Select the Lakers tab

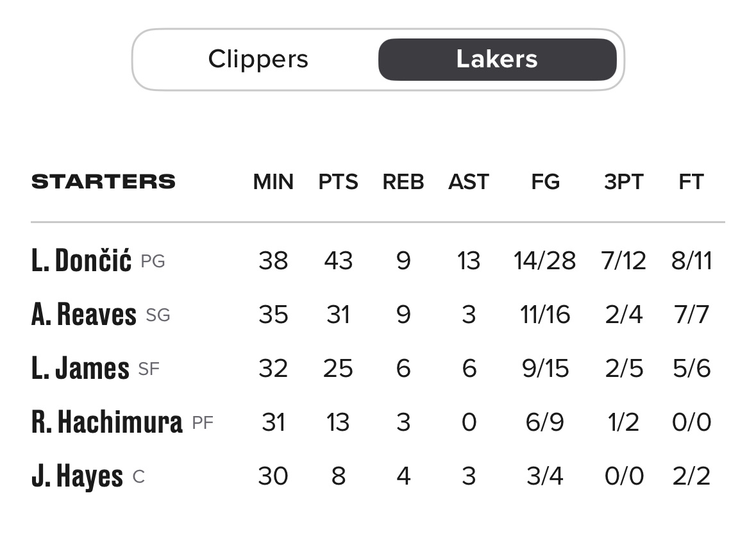497,60
